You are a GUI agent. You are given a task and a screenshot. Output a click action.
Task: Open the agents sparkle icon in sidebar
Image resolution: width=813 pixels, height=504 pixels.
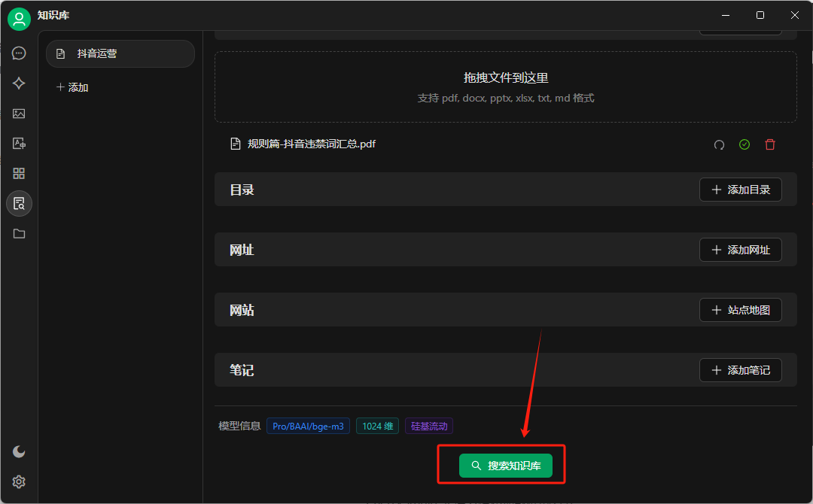pyautogui.click(x=20, y=83)
